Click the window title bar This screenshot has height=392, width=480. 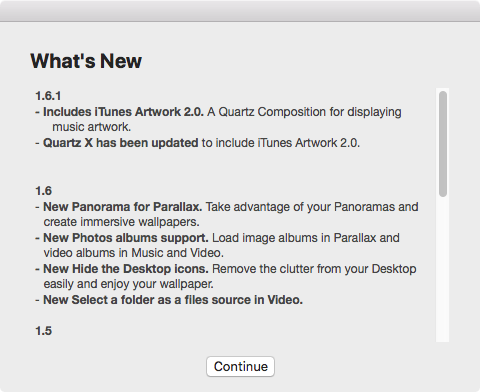pos(240,11)
